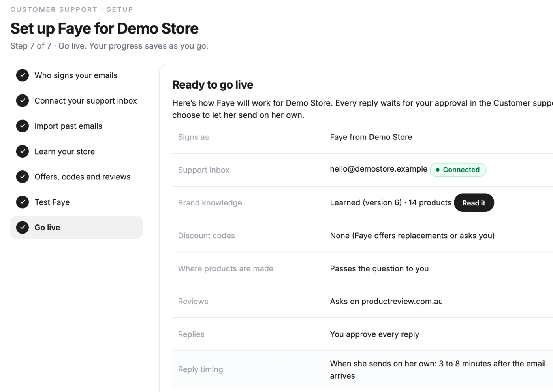Click the Set up Faye for Demo Store heading

click(x=104, y=28)
